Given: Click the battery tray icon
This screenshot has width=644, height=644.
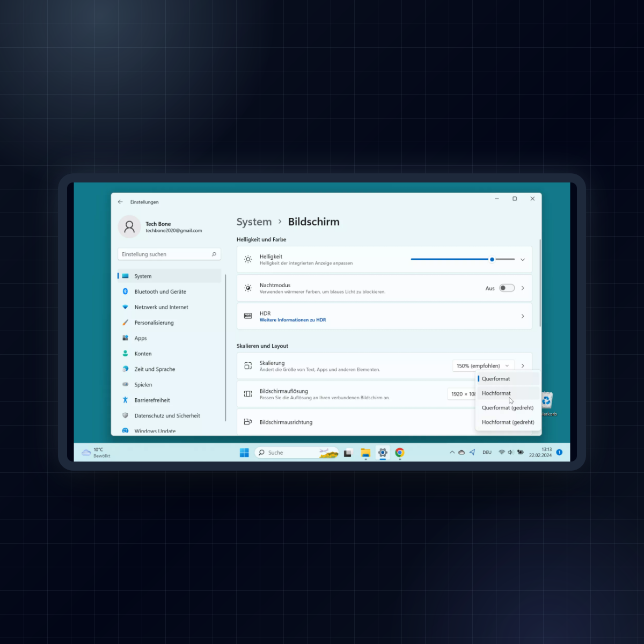Looking at the screenshot, I should pos(521,452).
